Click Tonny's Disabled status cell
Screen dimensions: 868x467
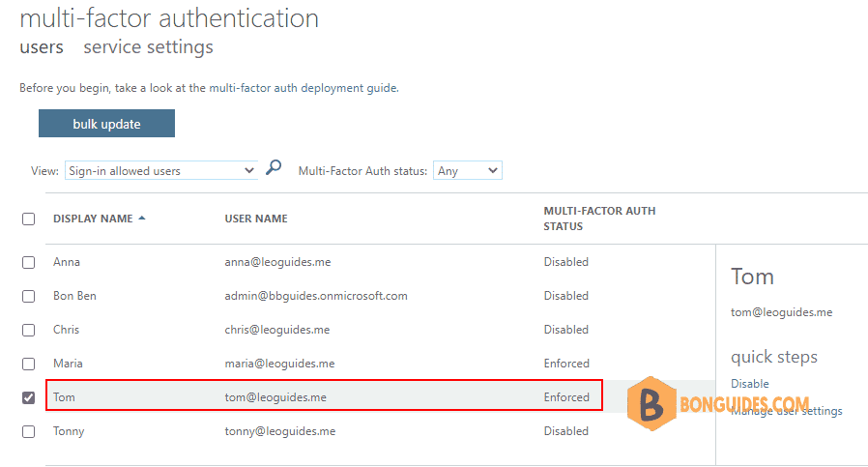coord(565,430)
